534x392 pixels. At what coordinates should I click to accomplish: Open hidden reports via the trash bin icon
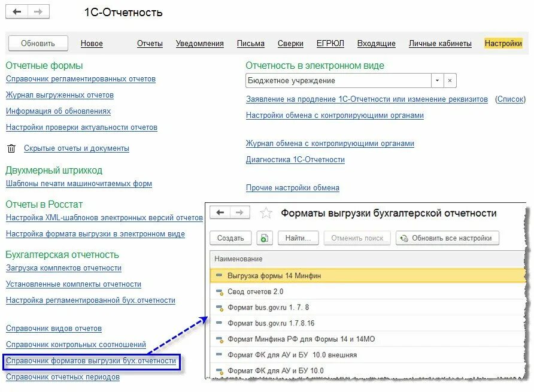point(11,148)
